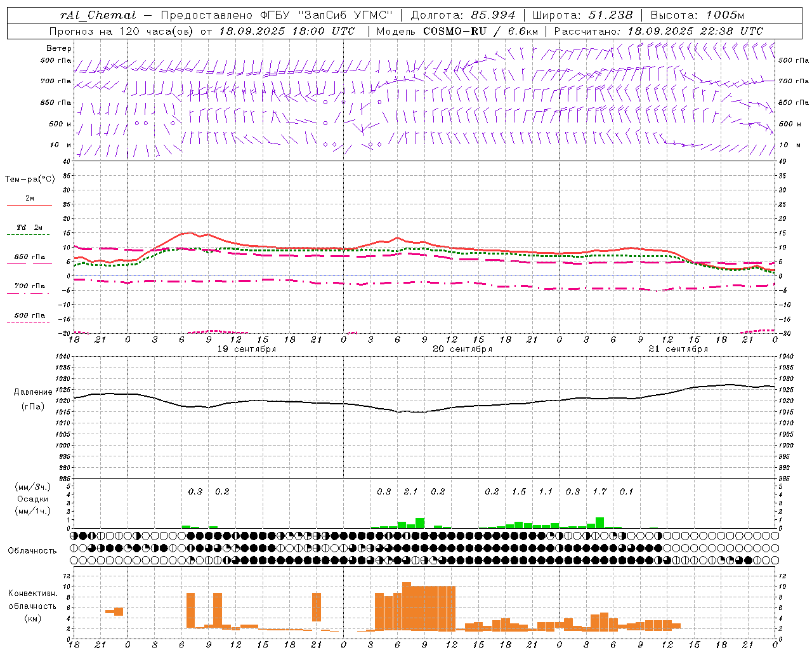The width and height of the screenshot is (812, 650).
Task: Click the "Прогноз на 120 часа(ов)" text
Action: [122, 31]
